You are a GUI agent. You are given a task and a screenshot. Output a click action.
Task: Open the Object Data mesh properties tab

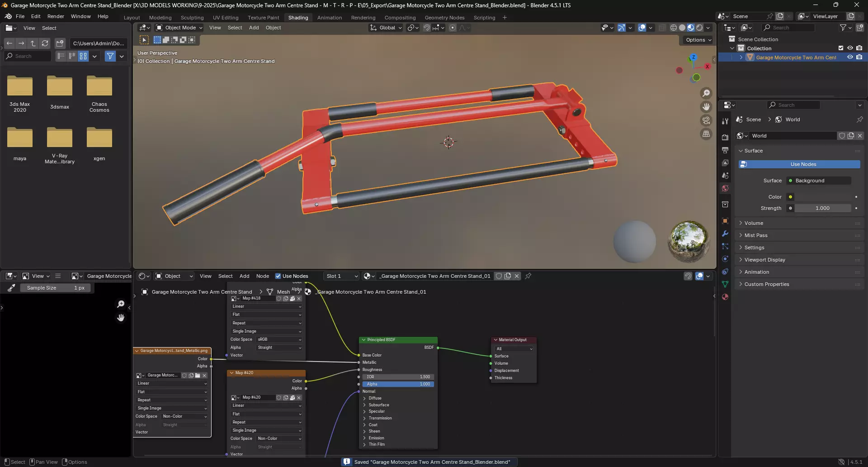point(725,284)
